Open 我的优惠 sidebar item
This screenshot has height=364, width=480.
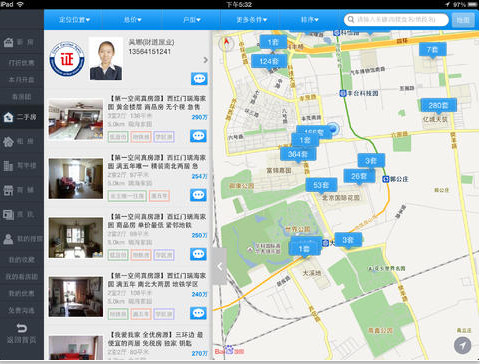click(22, 294)
